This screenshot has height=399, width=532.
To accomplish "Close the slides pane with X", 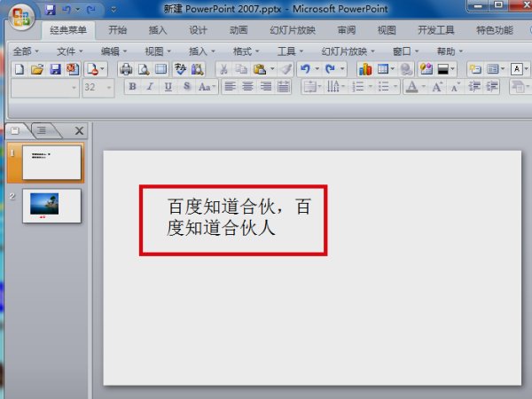I will point(79,130).
